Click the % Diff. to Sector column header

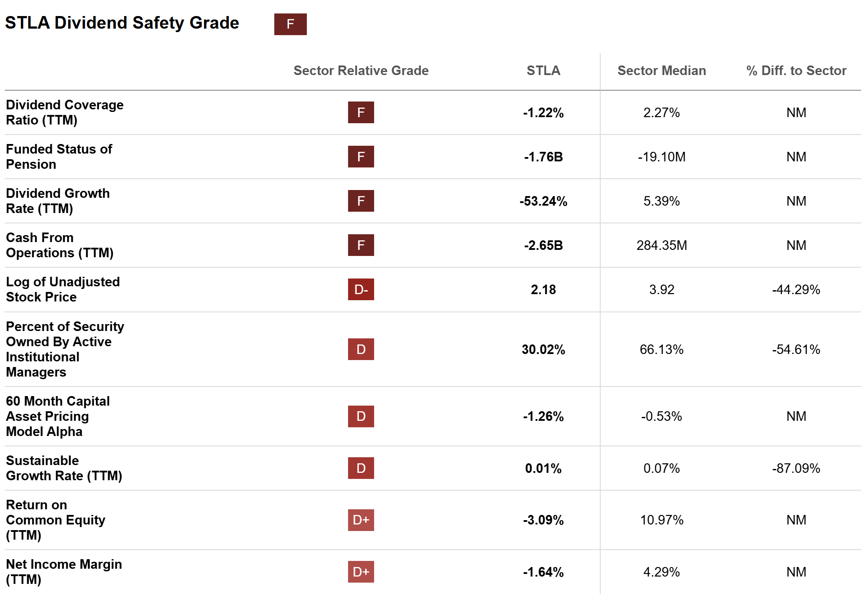pos(796,70)
